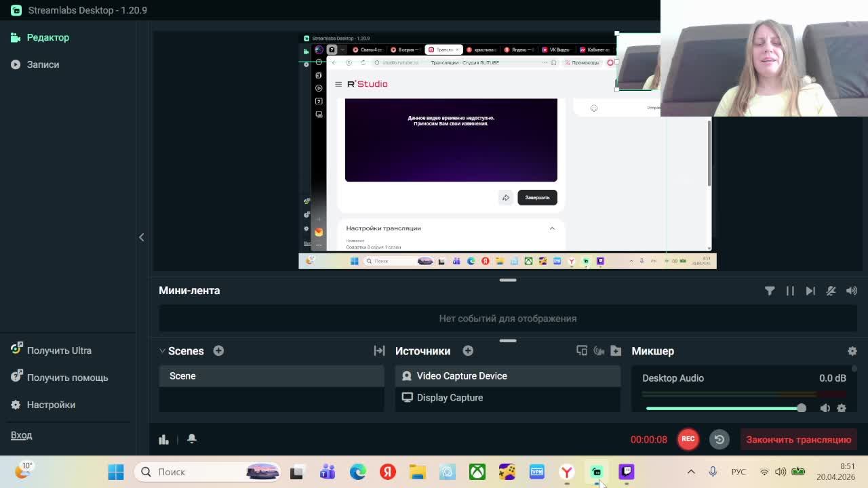Viewport: 868px width, 488px height.
Task: Open Desktop Audio source settings gear
Action: [842, 408]
